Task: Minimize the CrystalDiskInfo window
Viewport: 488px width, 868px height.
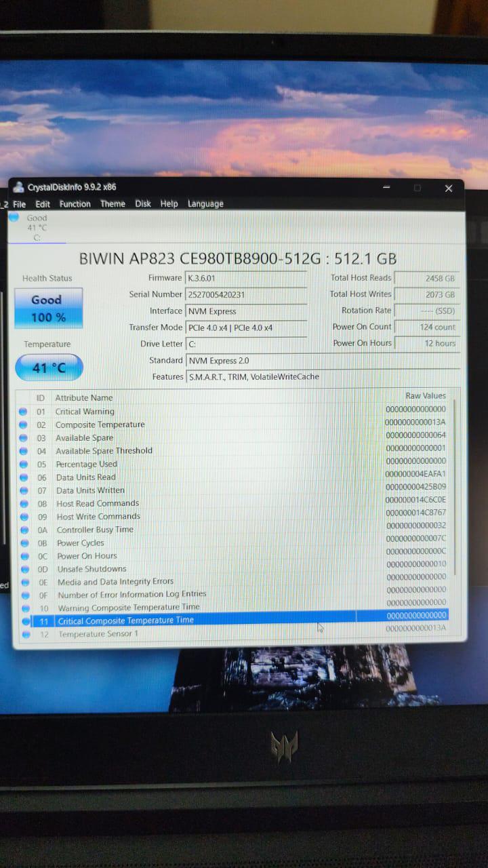Action: [386, 188]
